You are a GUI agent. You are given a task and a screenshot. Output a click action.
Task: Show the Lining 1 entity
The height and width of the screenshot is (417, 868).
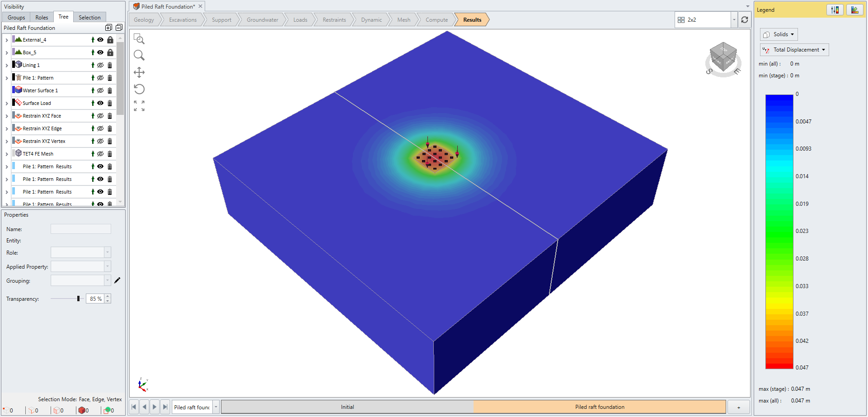pyautogui.click(x=100, y=65)
